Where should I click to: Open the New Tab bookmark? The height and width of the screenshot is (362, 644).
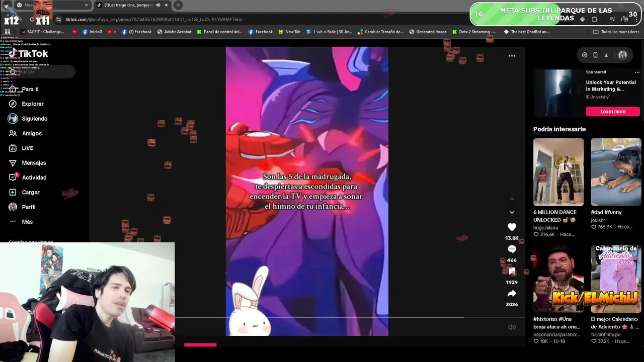click(x=289, y=32)
